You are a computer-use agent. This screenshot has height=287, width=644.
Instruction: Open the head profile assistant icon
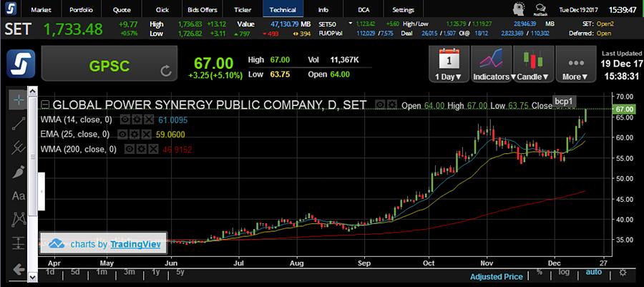(x=519, y=9)
